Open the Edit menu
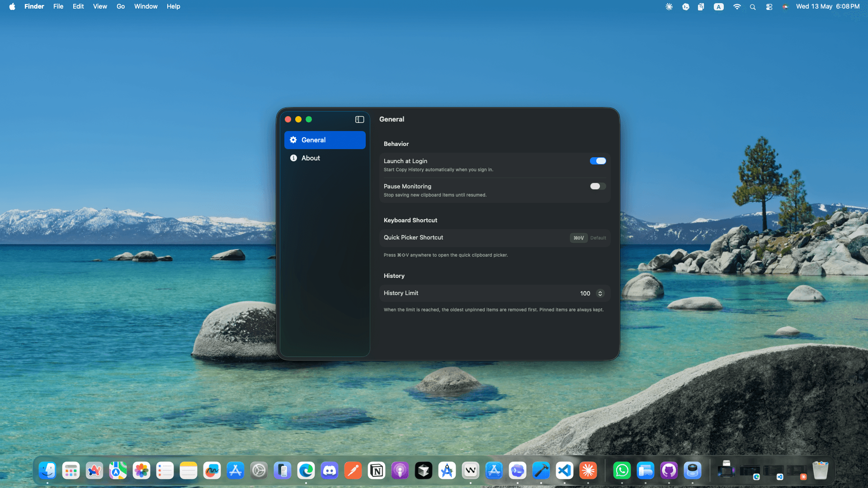 coord(78,6)
